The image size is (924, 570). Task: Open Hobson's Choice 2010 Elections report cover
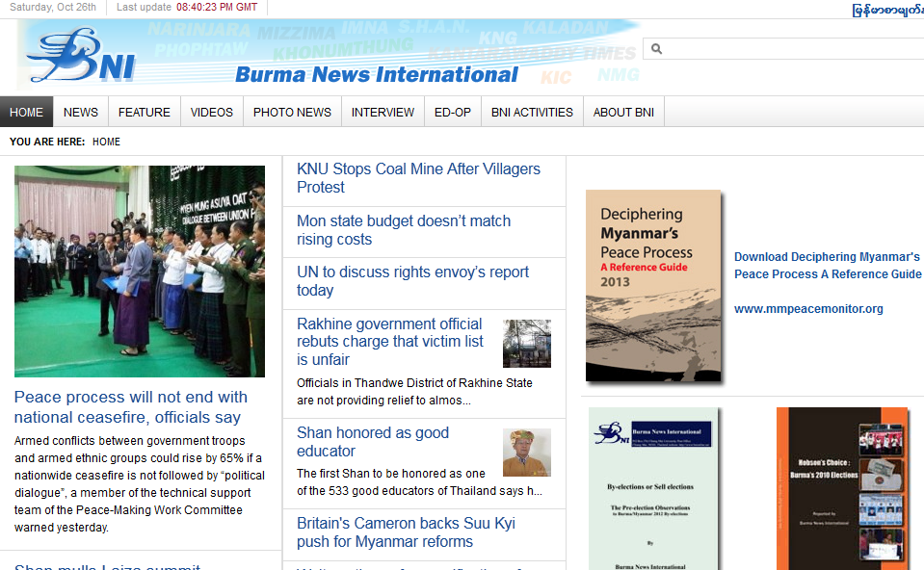click(842, 488)
